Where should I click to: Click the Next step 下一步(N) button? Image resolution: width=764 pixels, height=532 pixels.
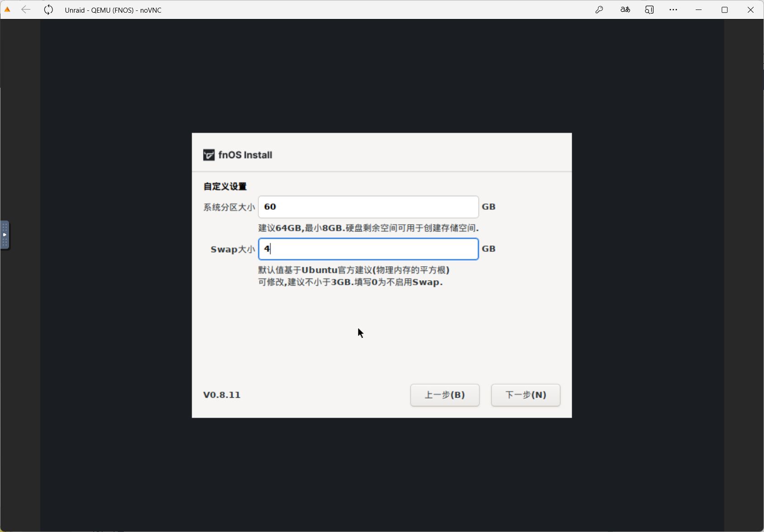(526, 395)
